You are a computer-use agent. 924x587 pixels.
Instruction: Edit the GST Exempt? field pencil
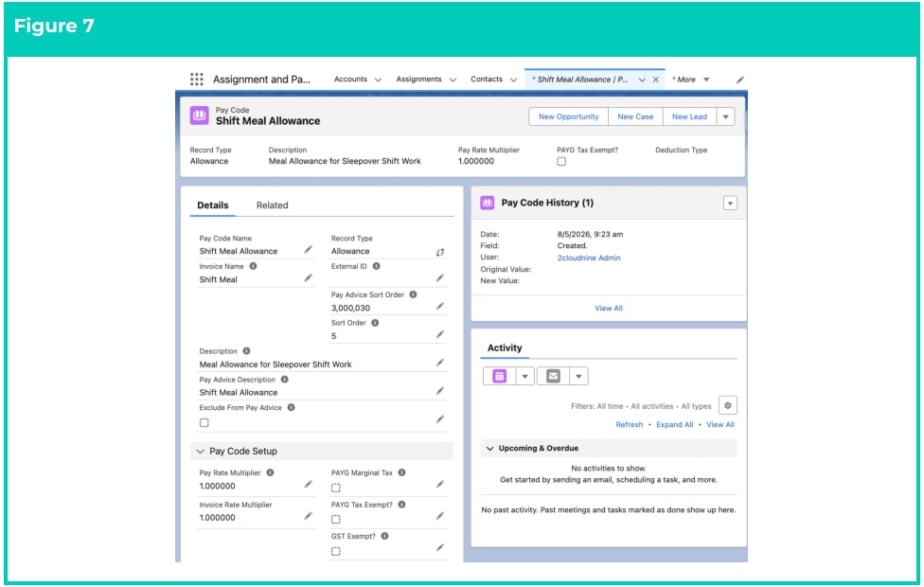440,548
